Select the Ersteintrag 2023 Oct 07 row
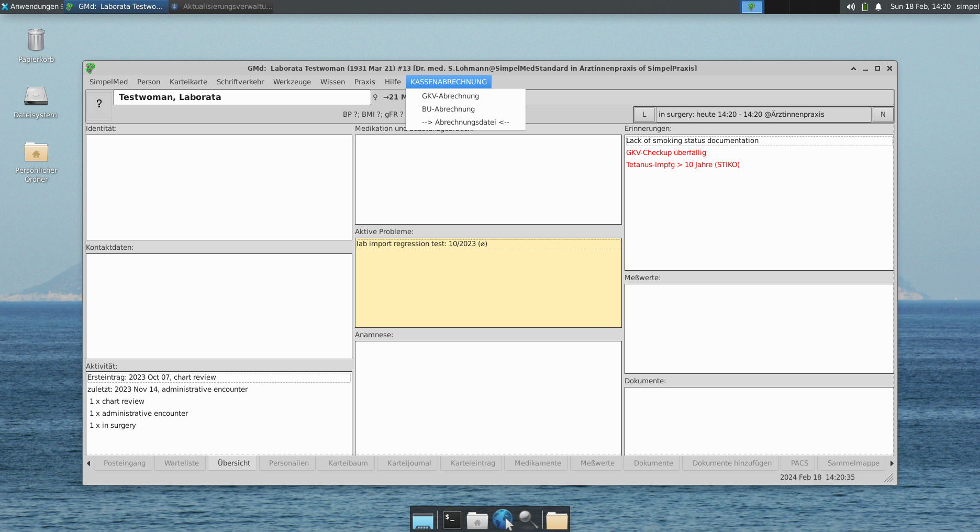Viewport: 980px width, 532px height. coord(219,377)
